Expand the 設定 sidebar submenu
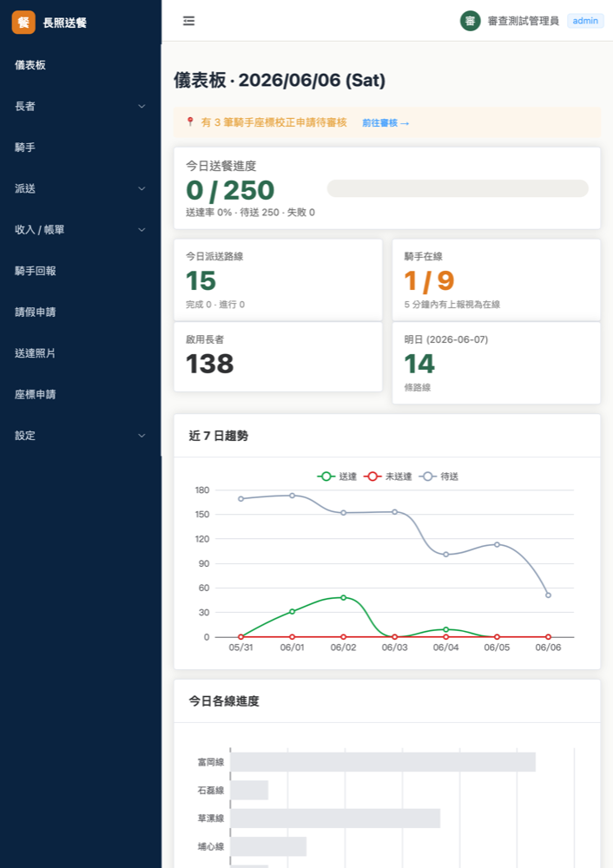 (142, 436)
